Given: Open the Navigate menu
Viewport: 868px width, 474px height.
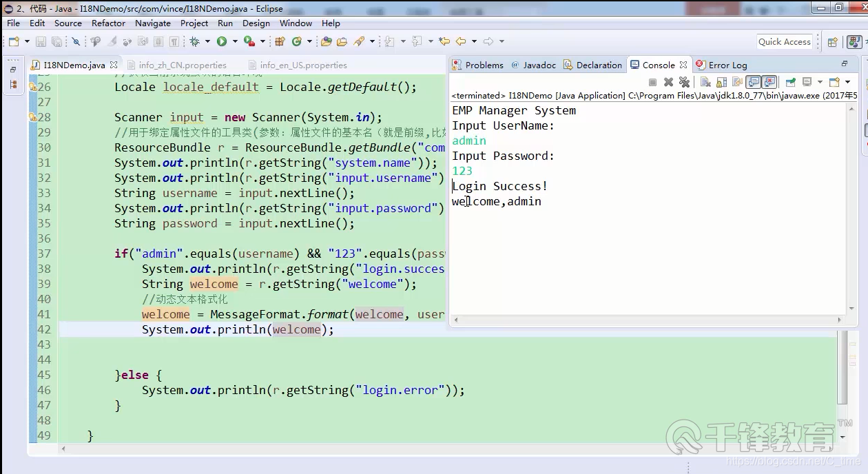Looking at the screenshot, I should tap(152, 23).
